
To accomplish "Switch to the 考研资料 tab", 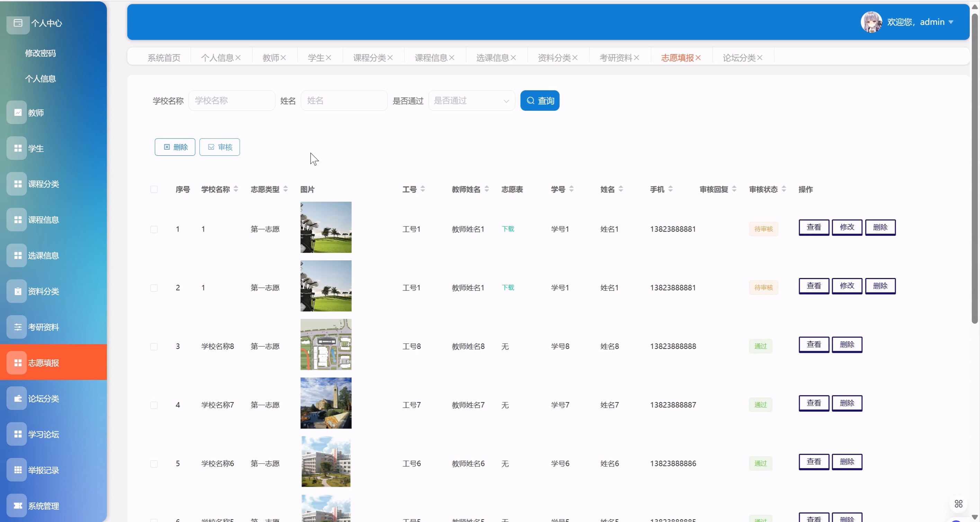I will [616, 58].
